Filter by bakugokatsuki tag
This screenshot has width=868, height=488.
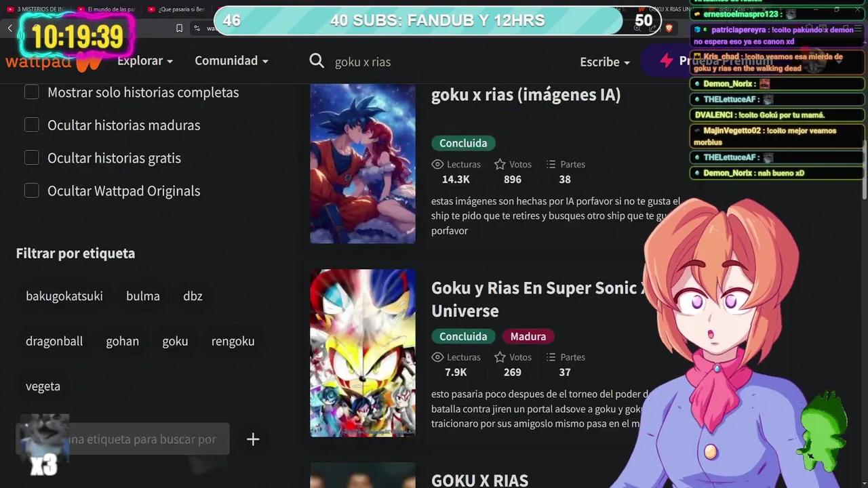pos(64,296)
